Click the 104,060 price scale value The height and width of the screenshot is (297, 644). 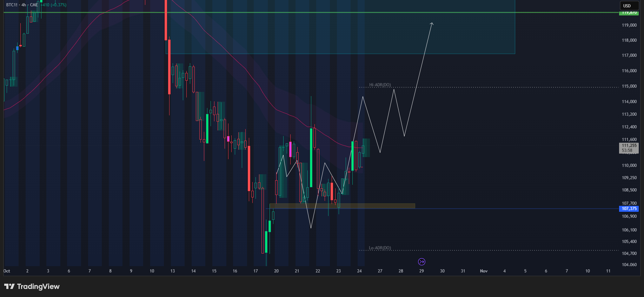pyautogui.click(x=629, y=265)
